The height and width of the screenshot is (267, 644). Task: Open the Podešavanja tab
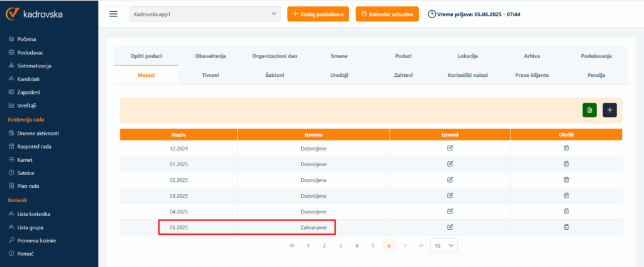[x=596, y=56]
